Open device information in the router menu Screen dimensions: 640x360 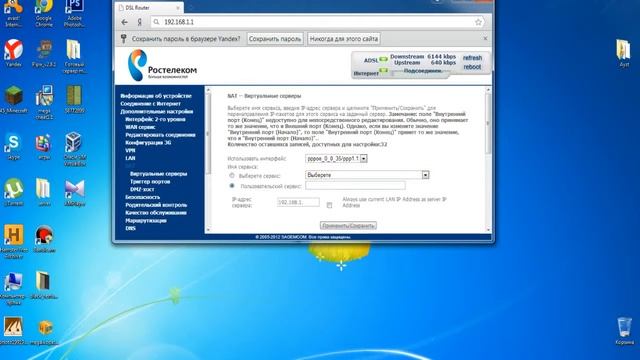click(156, 96)
